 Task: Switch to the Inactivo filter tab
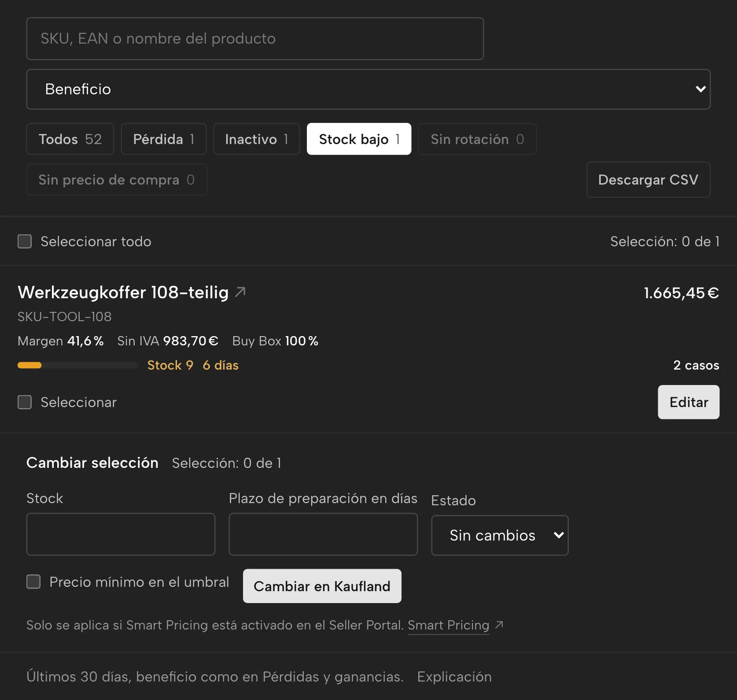[x=257, y=139]
